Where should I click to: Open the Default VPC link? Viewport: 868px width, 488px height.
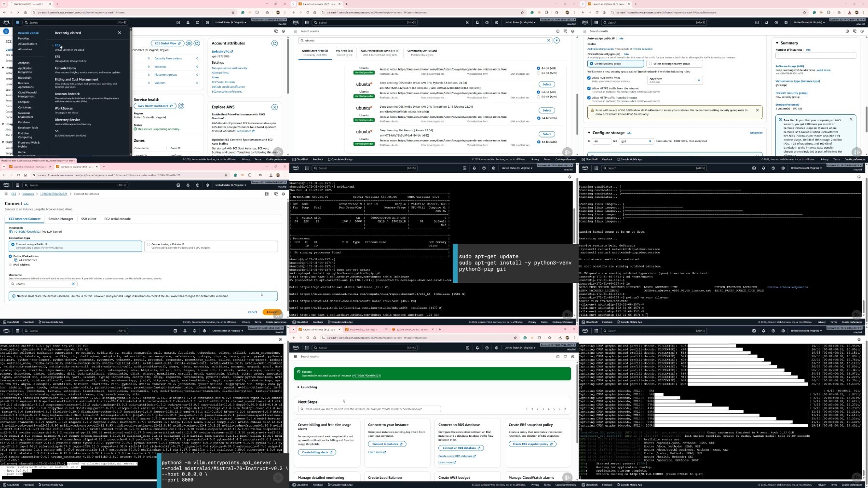coord(222,52)
